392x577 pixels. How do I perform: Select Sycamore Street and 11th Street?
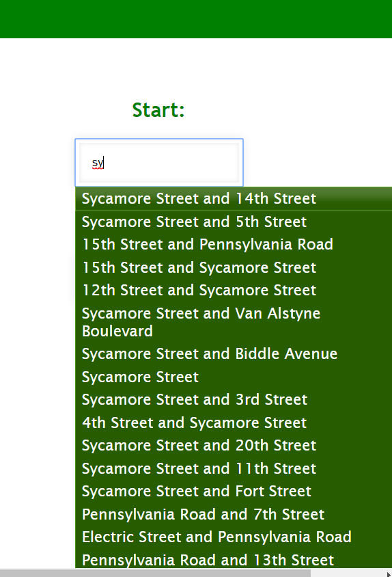pyautogui.click(x=234, y=468)
